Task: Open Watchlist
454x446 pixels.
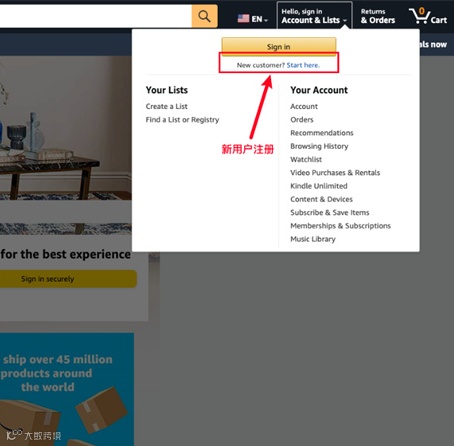Action: 306,159
